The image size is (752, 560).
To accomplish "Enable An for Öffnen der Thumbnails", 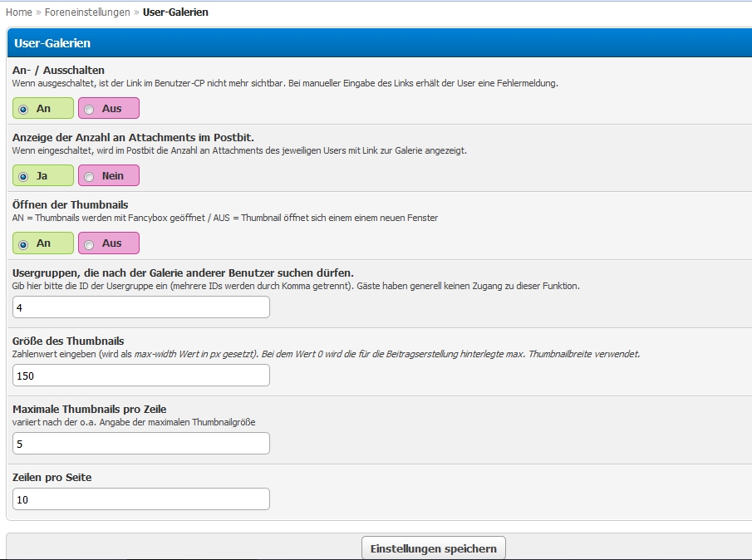I will (x=43, y=243).
